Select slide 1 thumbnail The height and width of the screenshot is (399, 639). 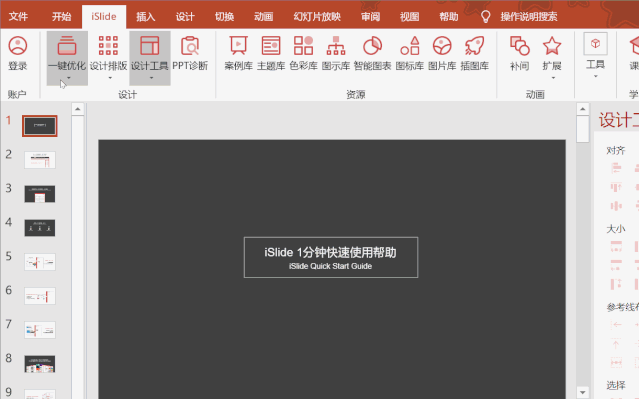click(x=40, y=126)
